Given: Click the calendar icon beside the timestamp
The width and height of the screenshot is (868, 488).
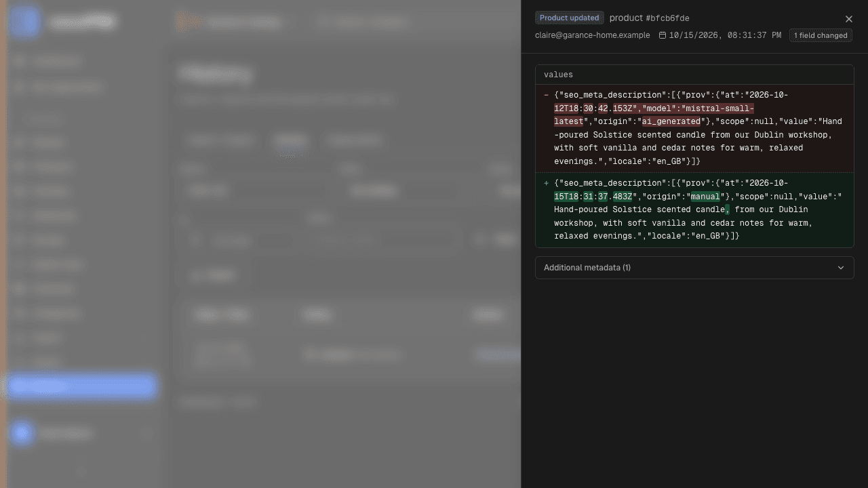Looking at the screenshot, I should 663,35.
